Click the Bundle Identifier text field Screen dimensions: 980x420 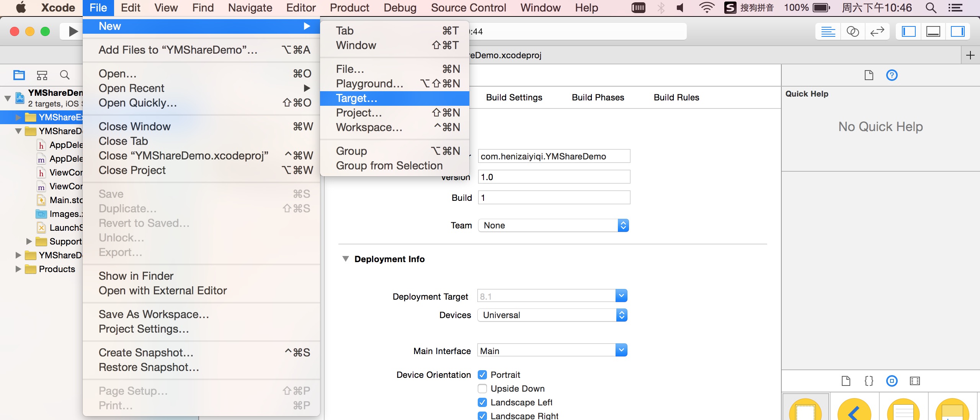[x=554, y=156]
